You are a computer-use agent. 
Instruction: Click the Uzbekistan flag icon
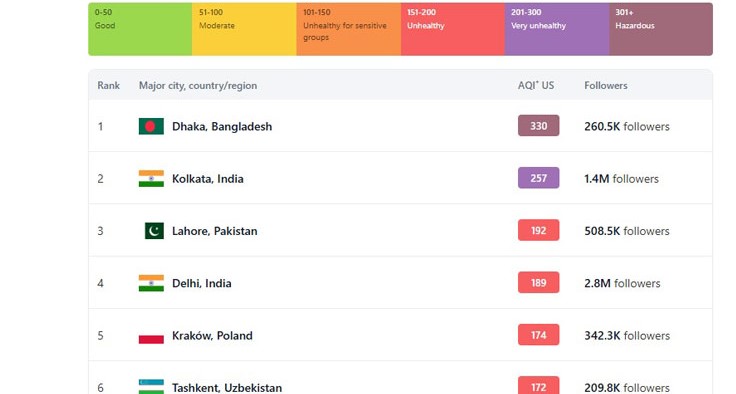(x=151, y=387)
